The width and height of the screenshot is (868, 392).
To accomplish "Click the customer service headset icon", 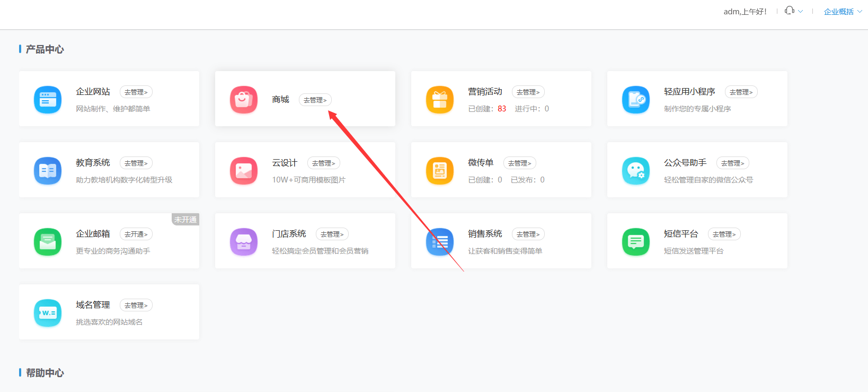I will (x=790, y=11).
